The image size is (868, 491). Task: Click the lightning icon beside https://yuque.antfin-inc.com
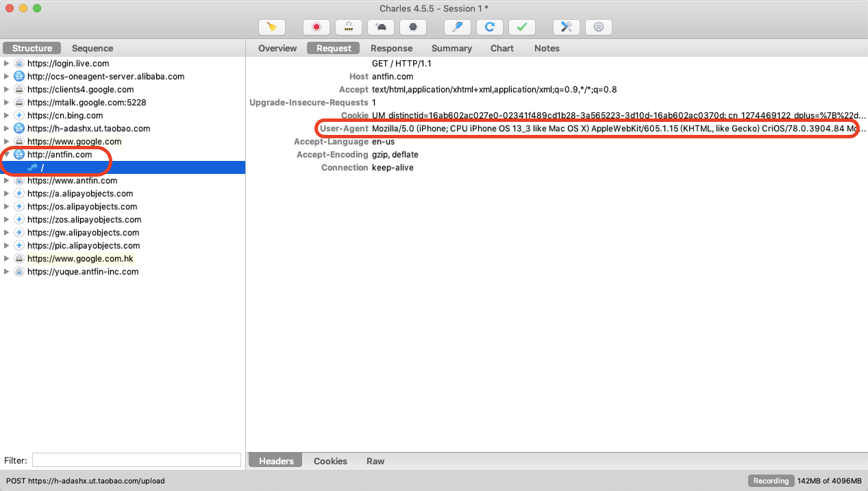coord(19,272)
